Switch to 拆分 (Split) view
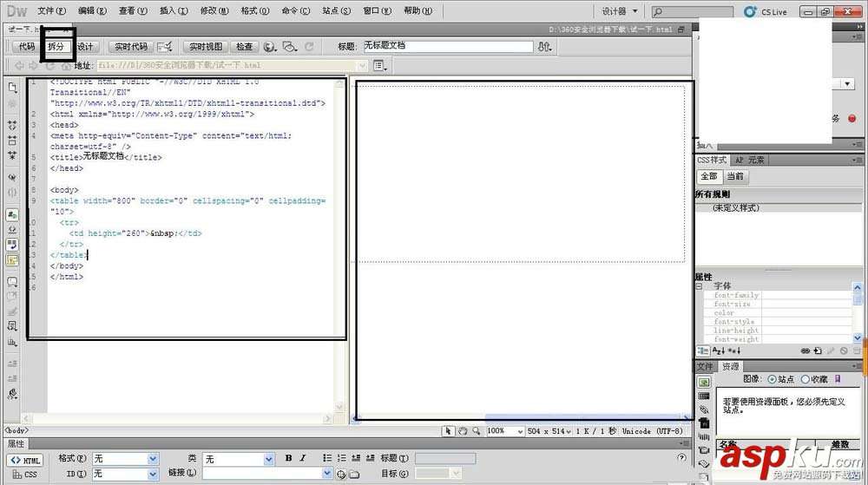Screen dimensions: 868x485 coord(56,47)
